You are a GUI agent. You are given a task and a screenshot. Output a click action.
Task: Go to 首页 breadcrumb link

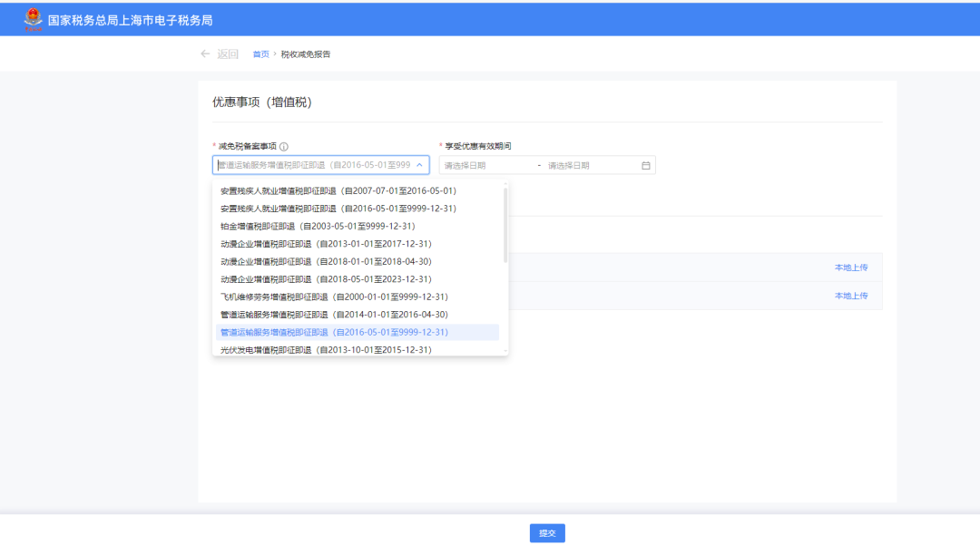click(x=260, y=54)
